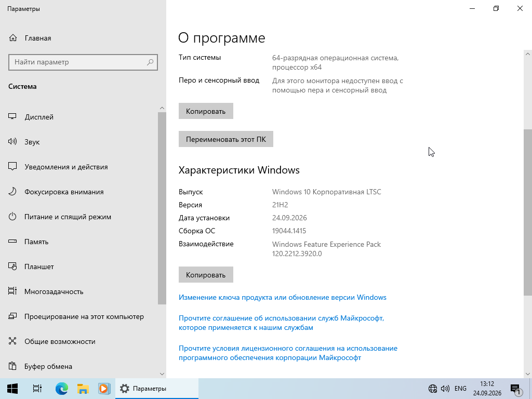Open the Windows Start menu
This screenshot has width=532, height=399.
point(12,389)
